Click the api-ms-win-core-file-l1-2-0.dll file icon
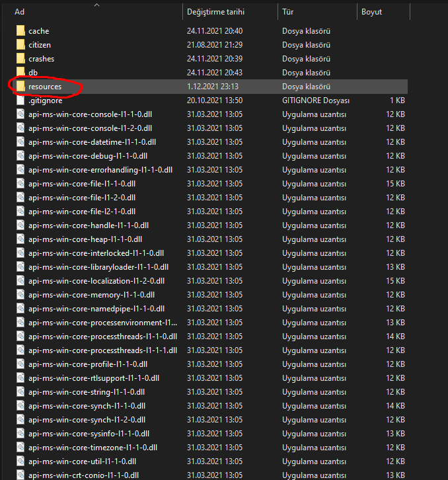This screenshot has width=448, height=480. 20,198
